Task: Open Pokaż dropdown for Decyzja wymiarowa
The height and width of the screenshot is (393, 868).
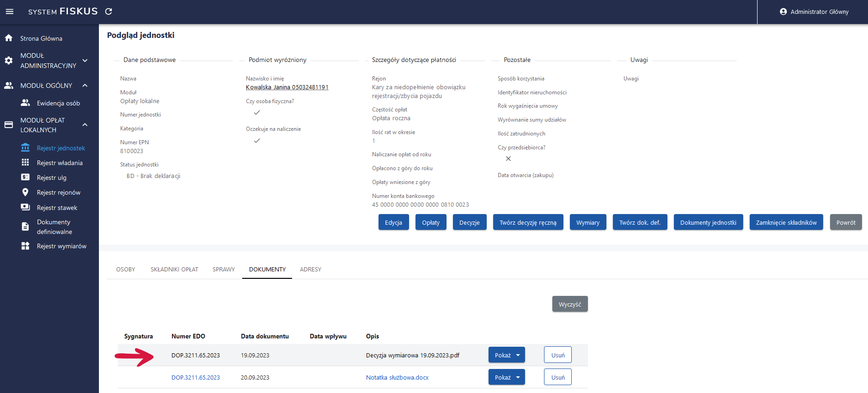Action: 518,355
